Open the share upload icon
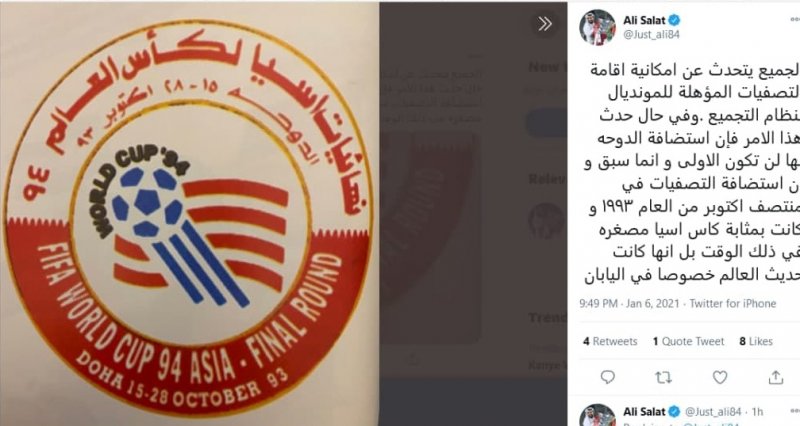800x426 pixels. click(776, 377)
